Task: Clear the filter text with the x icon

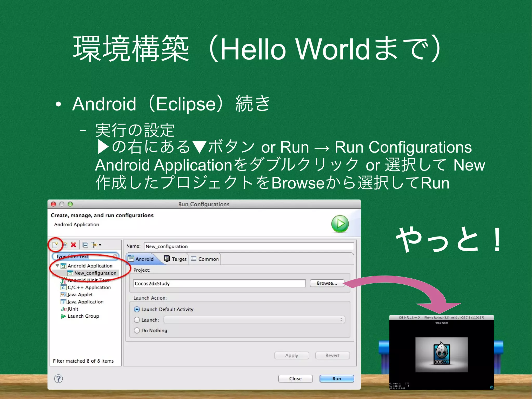Action: [115, 256]
